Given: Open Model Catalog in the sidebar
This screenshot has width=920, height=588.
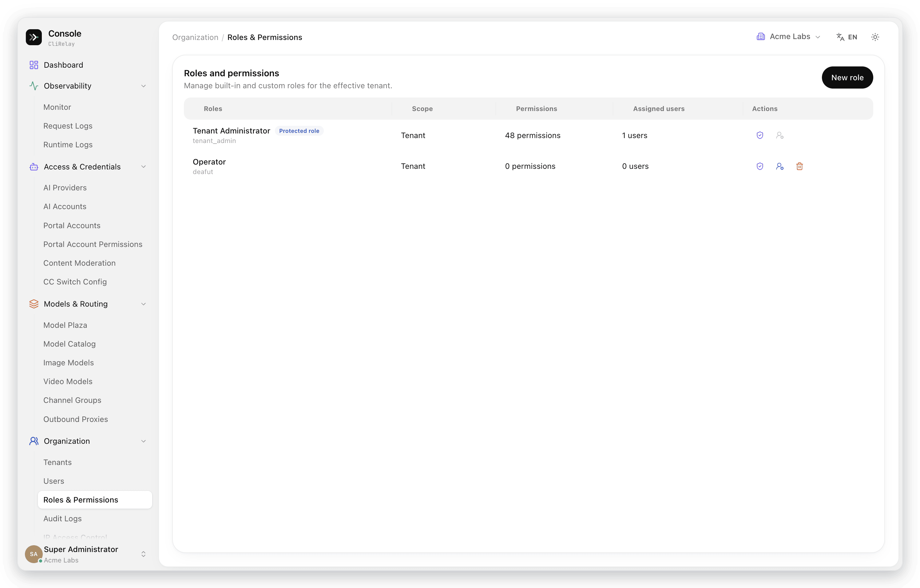Looking at the screenshot, I should pyautogui.click(x=69, y=344).
